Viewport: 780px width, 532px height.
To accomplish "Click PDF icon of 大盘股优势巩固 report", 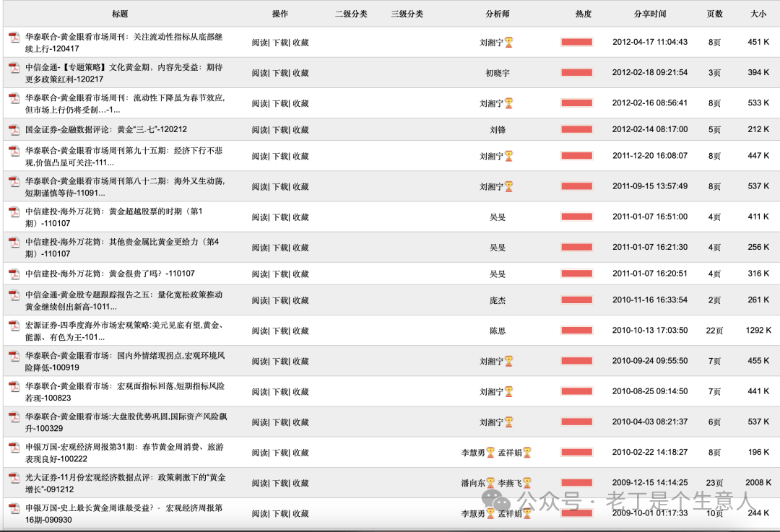I will click(x=14, y=417).
